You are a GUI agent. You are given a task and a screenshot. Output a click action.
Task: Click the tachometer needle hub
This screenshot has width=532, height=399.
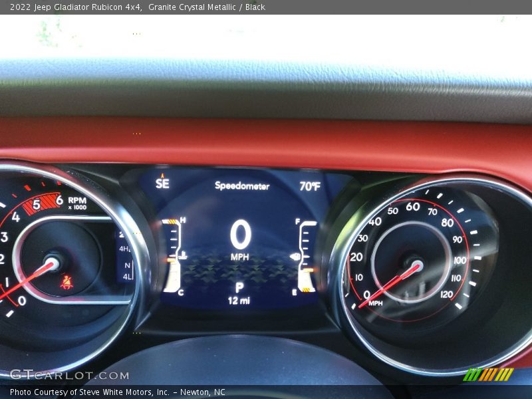(x=53, y=263)
